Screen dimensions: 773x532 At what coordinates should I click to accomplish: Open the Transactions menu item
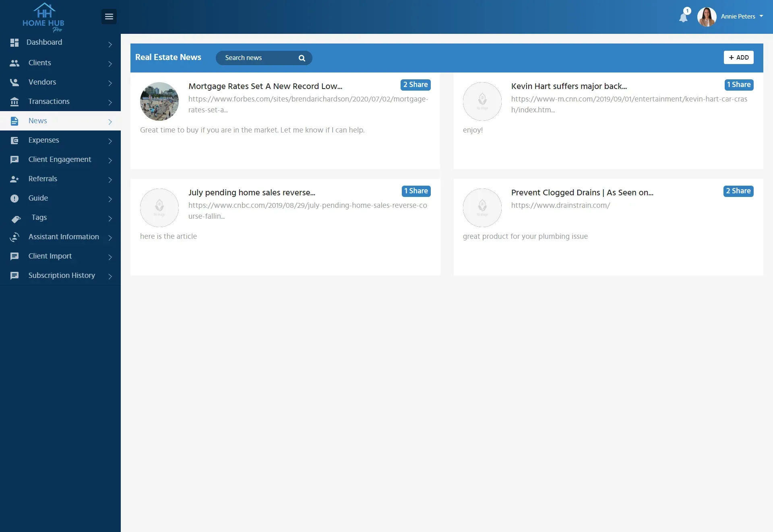(x=60, y=101)
